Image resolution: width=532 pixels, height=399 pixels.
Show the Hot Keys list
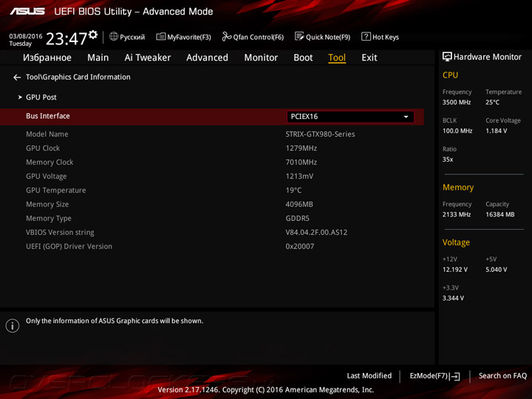(380, 37)
